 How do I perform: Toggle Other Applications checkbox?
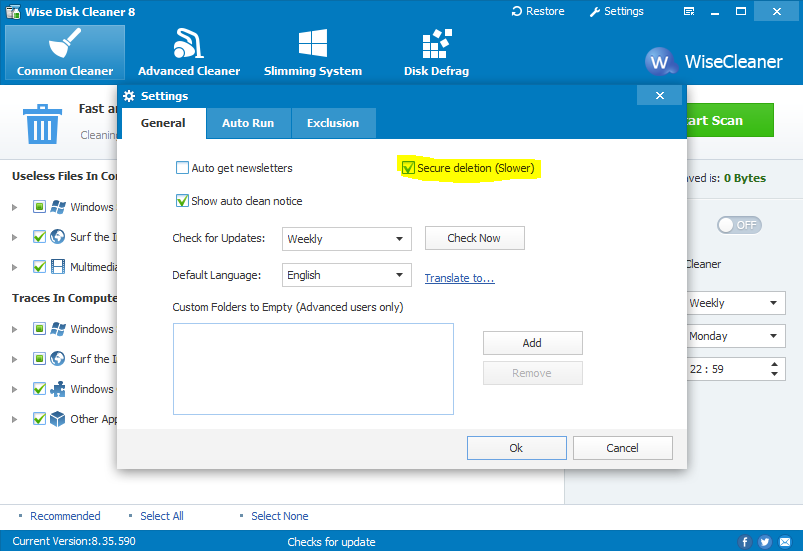click(x=39, y=419)
